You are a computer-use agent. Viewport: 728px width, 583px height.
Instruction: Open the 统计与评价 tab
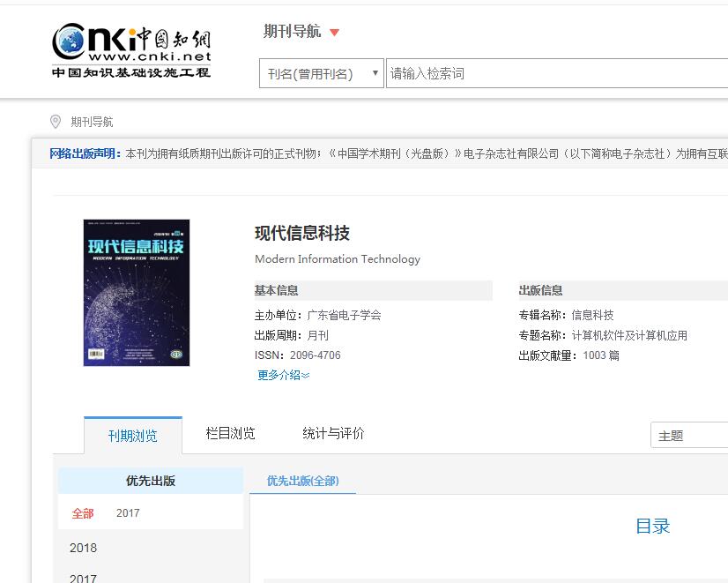click(x=333, y=433)
